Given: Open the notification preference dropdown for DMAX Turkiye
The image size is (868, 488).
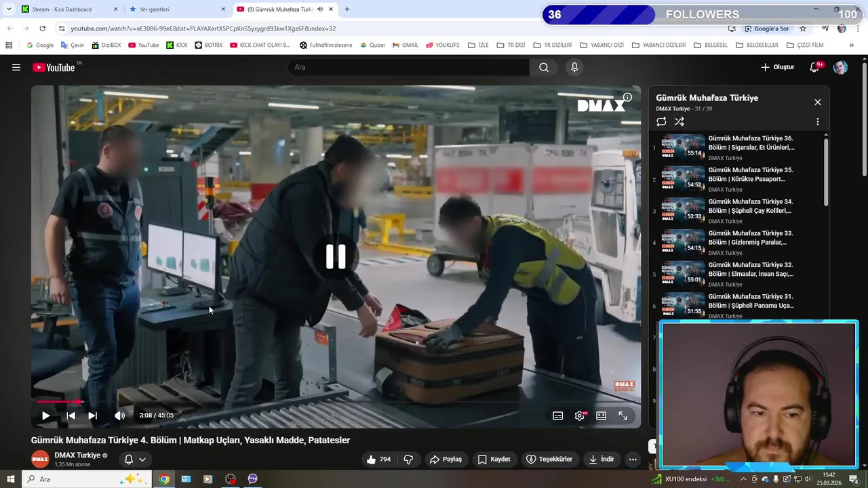Looking at the screenshot, I should click(x=135, y=460).
